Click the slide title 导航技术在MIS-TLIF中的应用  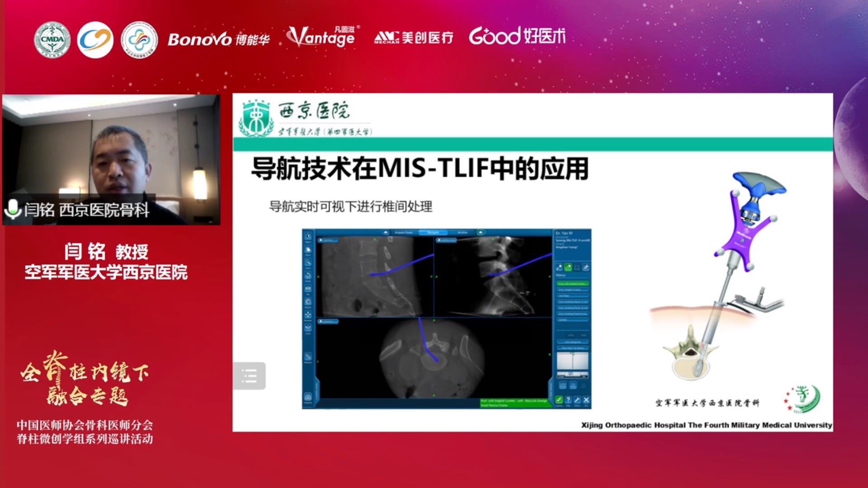click(420, 169)
